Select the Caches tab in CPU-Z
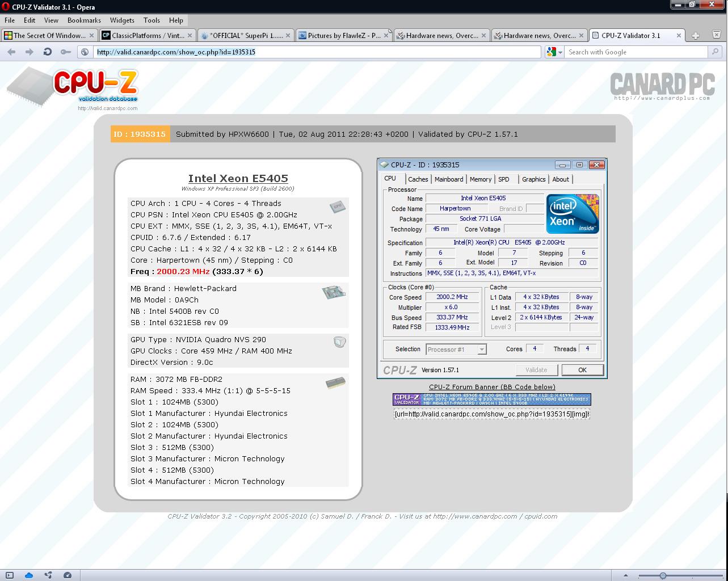728x581 pixels. [418, 179]
